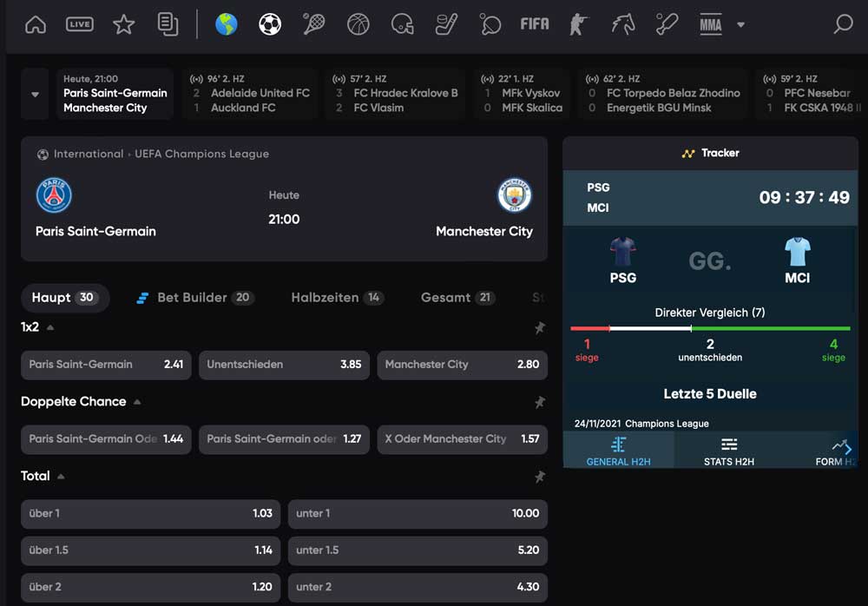Click the Manchester City club crest
The height and width of the screenshot is (606, 868).
pos(514,195)
